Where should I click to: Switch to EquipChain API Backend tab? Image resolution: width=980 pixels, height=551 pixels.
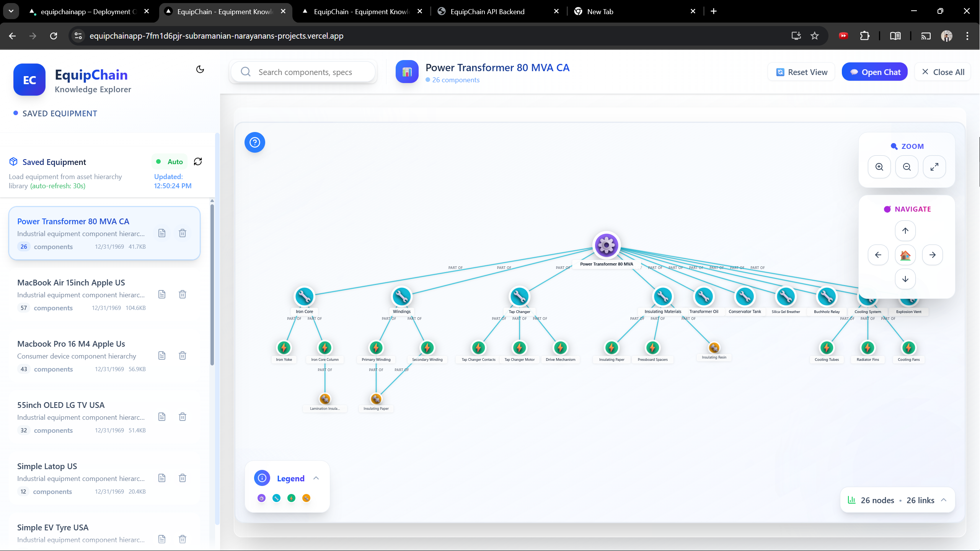click(487, 11)
